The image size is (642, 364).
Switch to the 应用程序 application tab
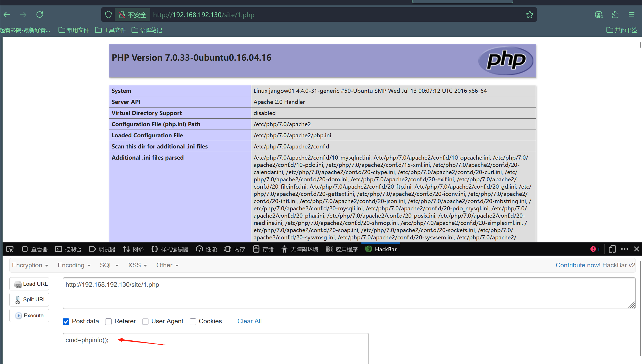342,249
